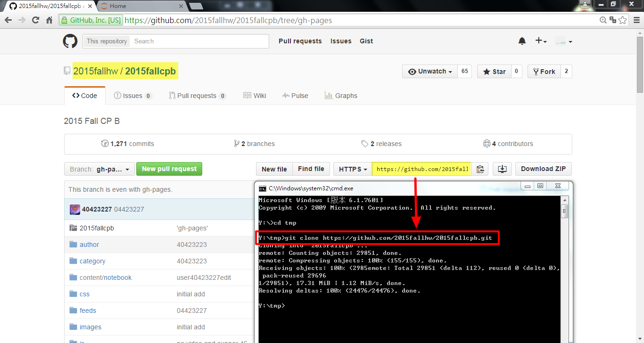Click Gist in top navigation

pyautogui.click(x=366, y=41)
